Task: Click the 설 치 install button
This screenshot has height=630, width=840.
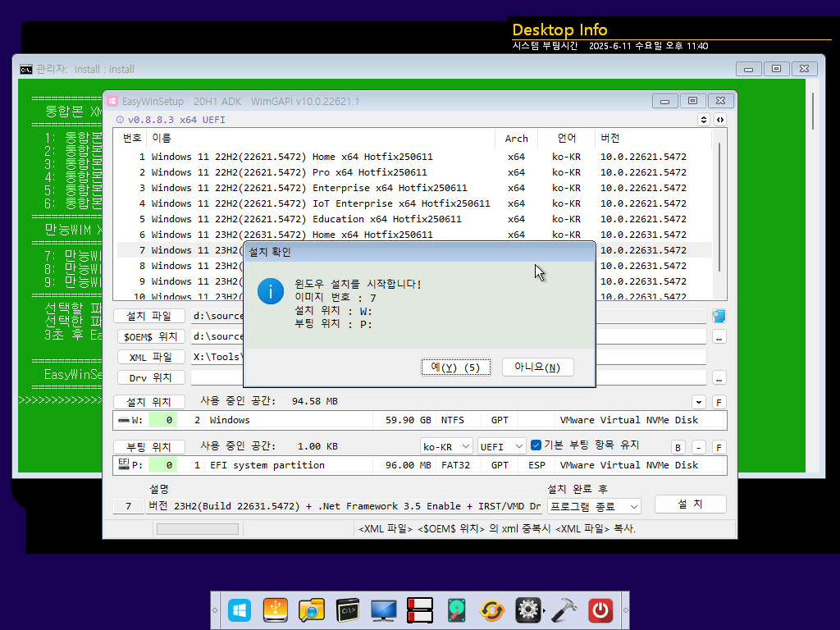Action: coord(690,504)
